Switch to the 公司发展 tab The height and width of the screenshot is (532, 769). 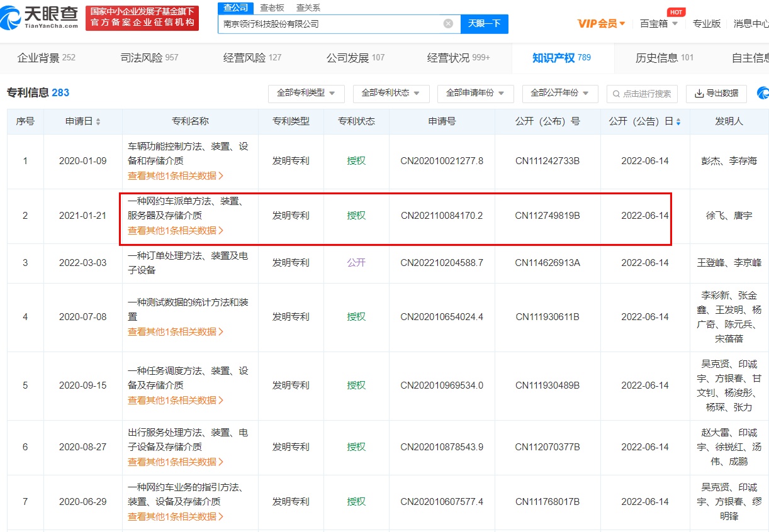point(356,58)
